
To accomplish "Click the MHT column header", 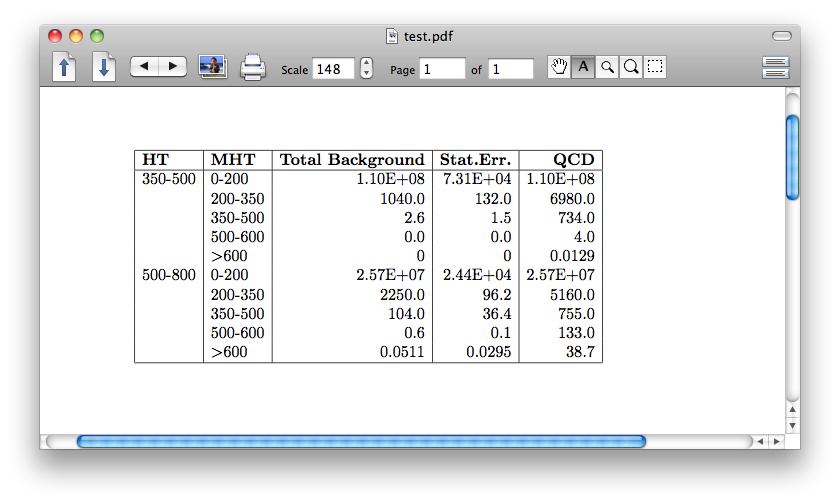I will pyautogui.click(x=233, y=160).
